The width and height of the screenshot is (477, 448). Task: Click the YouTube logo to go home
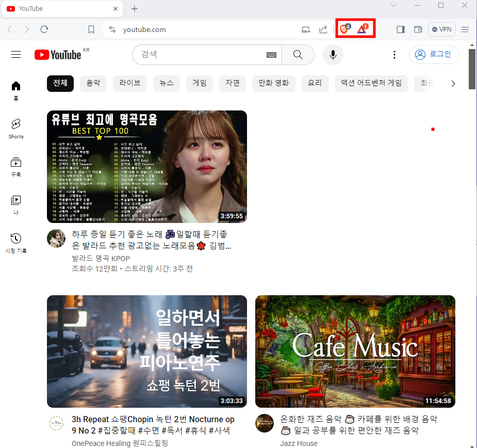56,54
